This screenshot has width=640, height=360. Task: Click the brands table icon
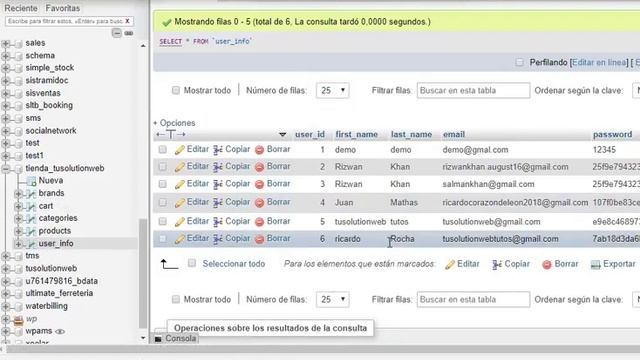click(31, 193)
